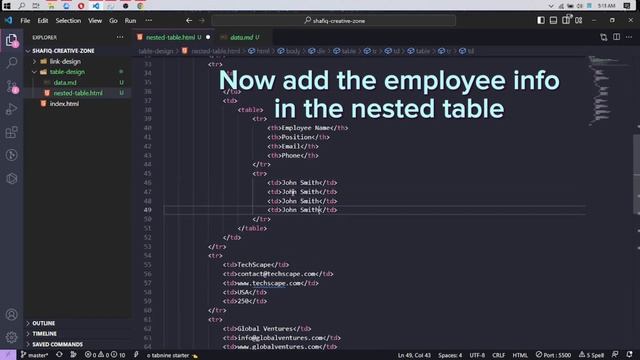Change encoding via UTF-8 status item

pyautogui.click(x=477, y=355)
